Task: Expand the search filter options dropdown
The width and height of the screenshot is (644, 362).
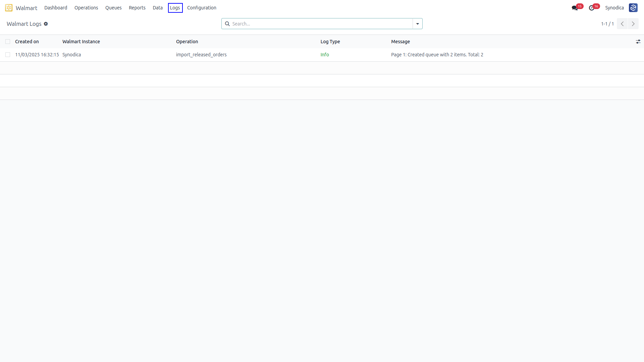Action: pos(418,24)
